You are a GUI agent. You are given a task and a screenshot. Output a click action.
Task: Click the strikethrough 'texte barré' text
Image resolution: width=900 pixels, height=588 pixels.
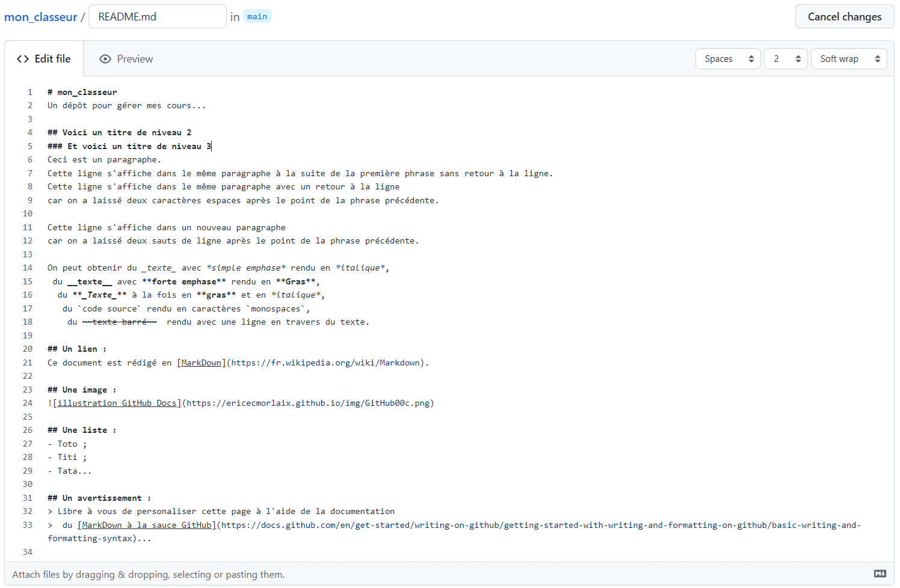pyautogui.click(x=119, y=322)
